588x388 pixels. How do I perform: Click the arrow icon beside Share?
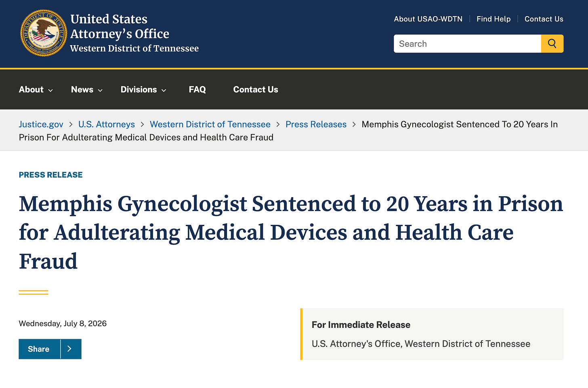[71, 349]
